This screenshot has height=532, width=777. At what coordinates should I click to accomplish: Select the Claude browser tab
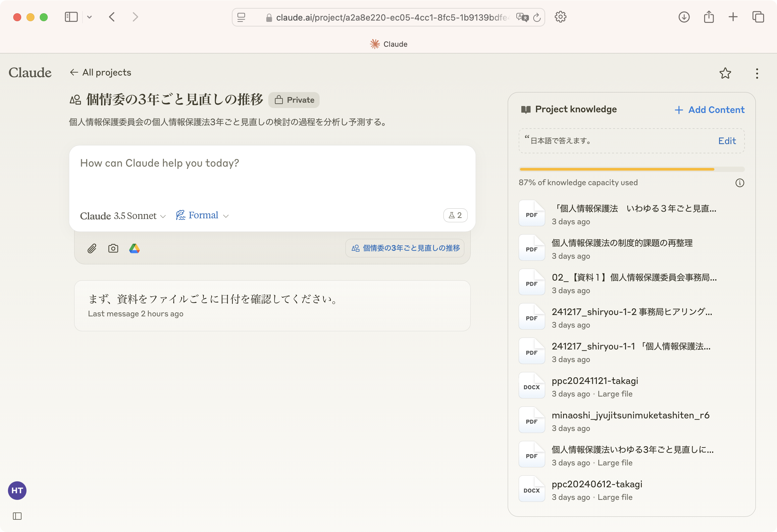click(388, 44)
